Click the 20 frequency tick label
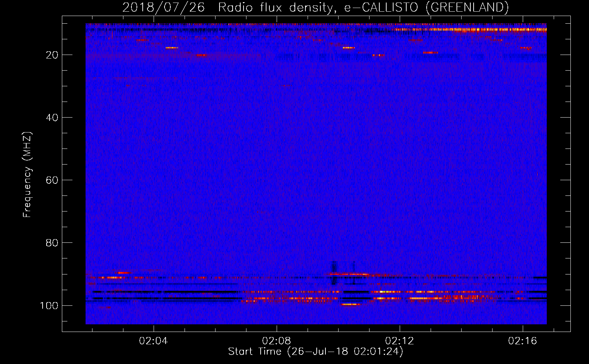Image resolution: width=589 pixels, height=364 pixels. 52,55
